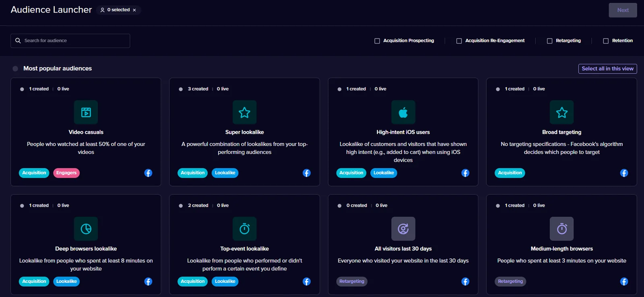The image size is (644, 297).
Task: Click the High-intent iOS users apple icon
Action: click(x=403, y=112)
